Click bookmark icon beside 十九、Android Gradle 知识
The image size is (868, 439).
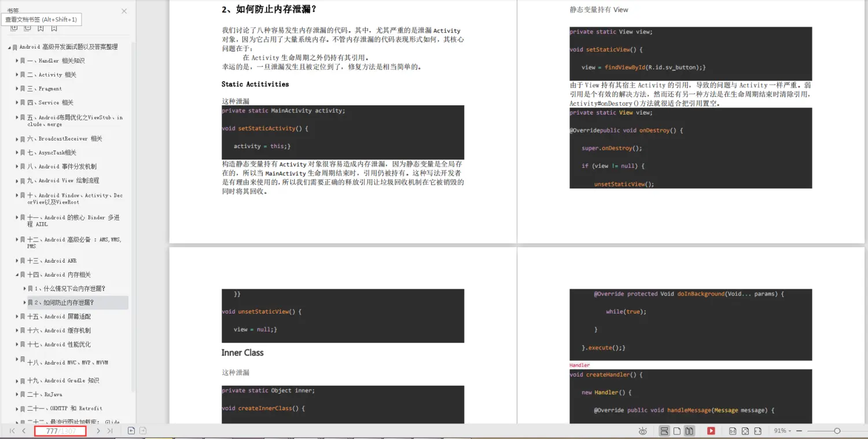[x=23, y=381]
